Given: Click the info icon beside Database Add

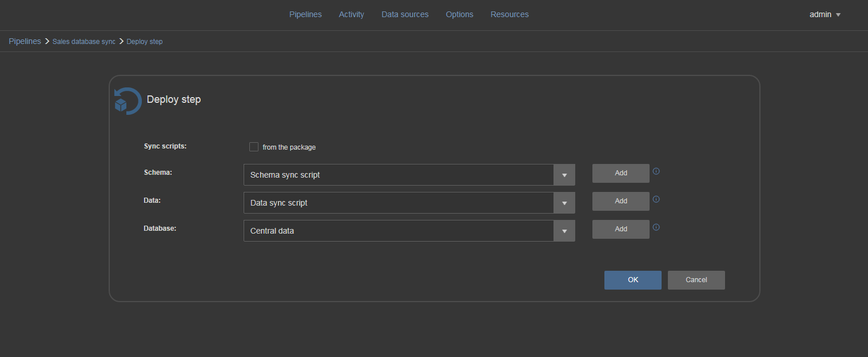Looking at the screenshot, I should (656, 227).
